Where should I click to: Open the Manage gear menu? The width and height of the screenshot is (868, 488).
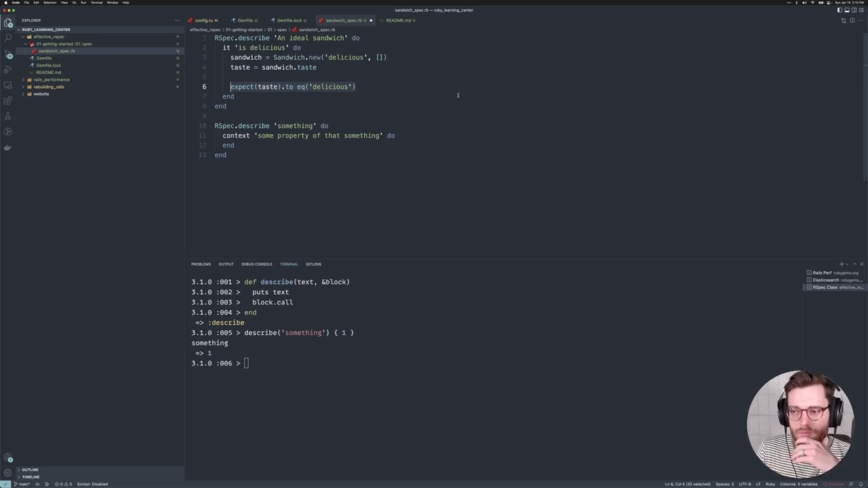(x=7, y=473)
